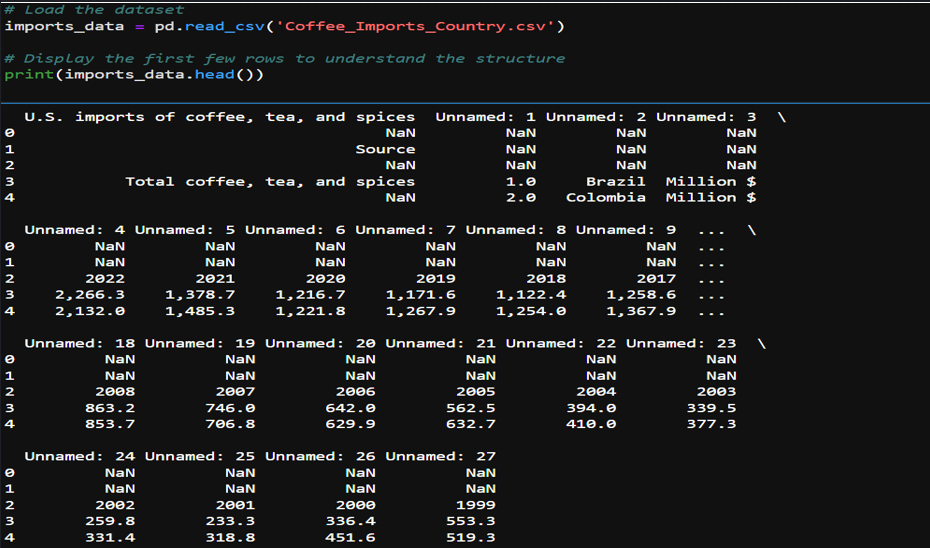Click the year value 2022

point(105,279)
